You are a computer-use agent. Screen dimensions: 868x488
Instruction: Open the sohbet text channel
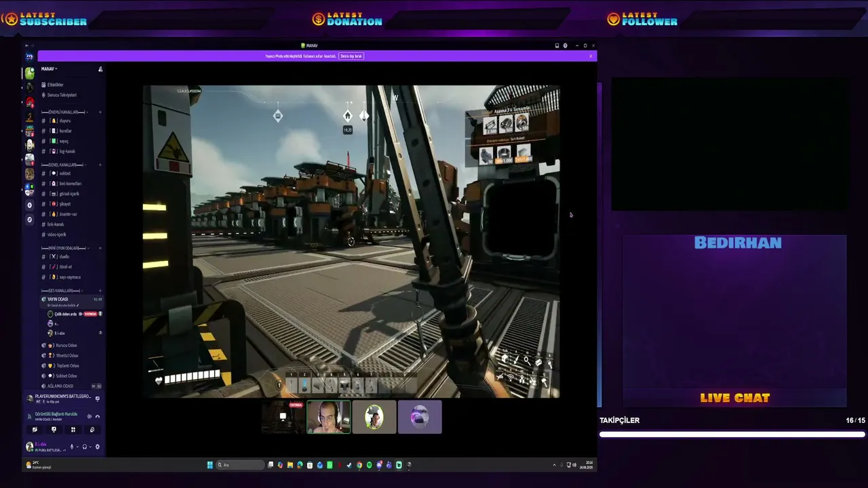[x=71, y=174]
